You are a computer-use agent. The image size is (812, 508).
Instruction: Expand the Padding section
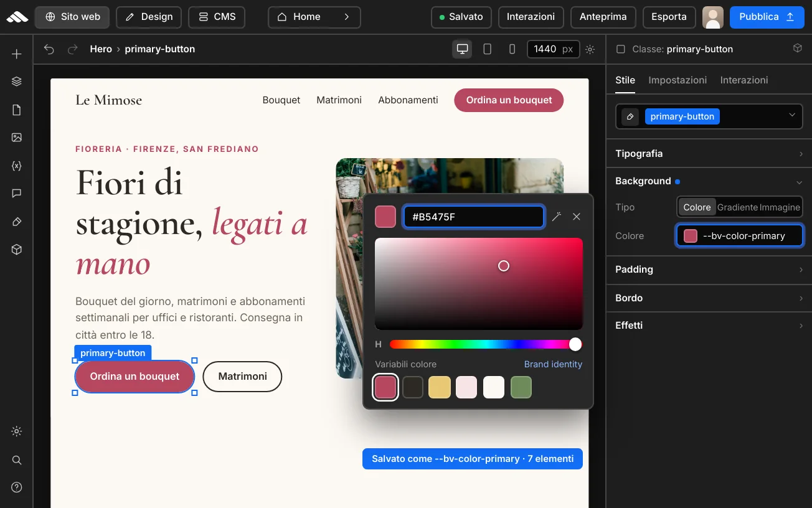pyautogui.click(x=709, y=270)
